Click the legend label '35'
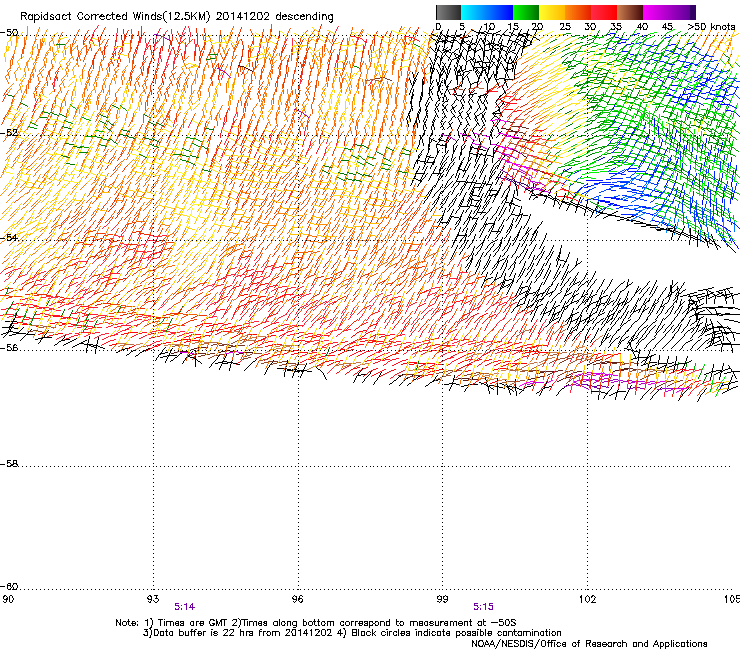 [x=616, y=27]
